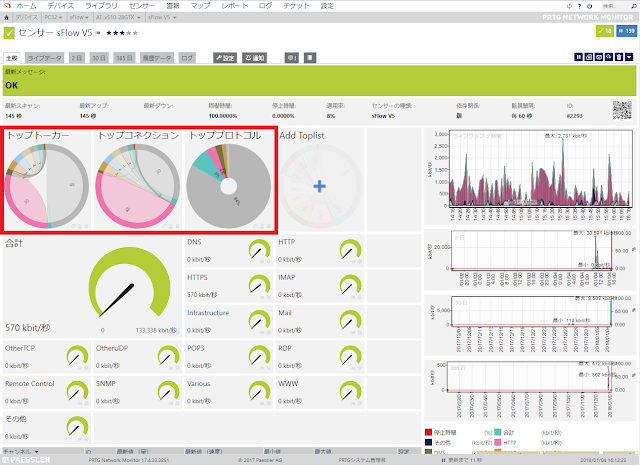Open the 通知 tab
The width and height of the screenshot is (640, 465).
coord(254,58)
